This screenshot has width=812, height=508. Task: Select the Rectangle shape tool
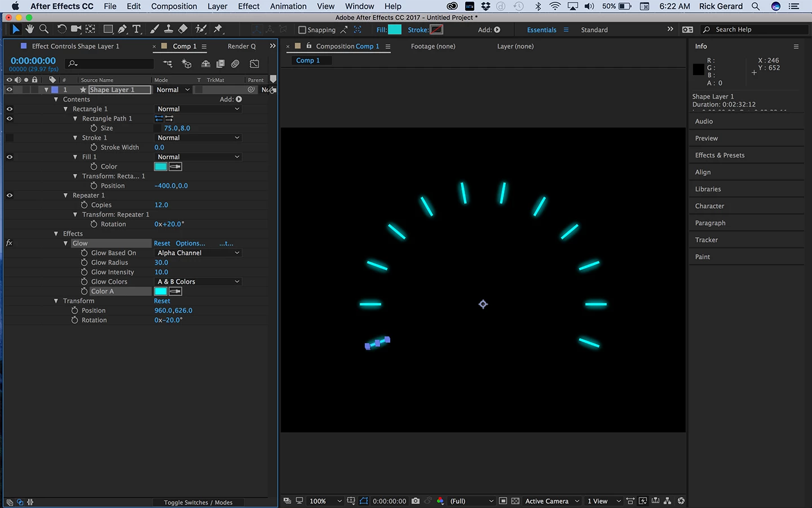(108, 29)
